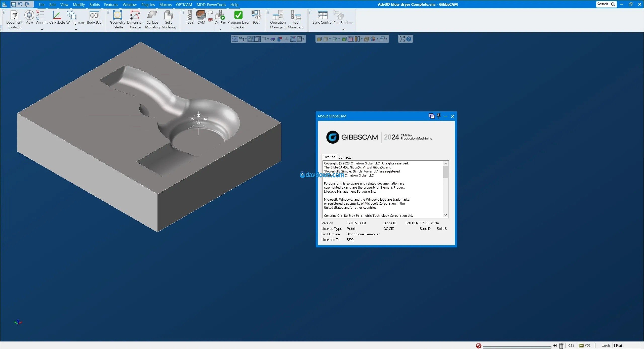Expand the translucent cube dropdown arrow
The height and width of the screenshot is (349, 644).
(x=330, y=39)
